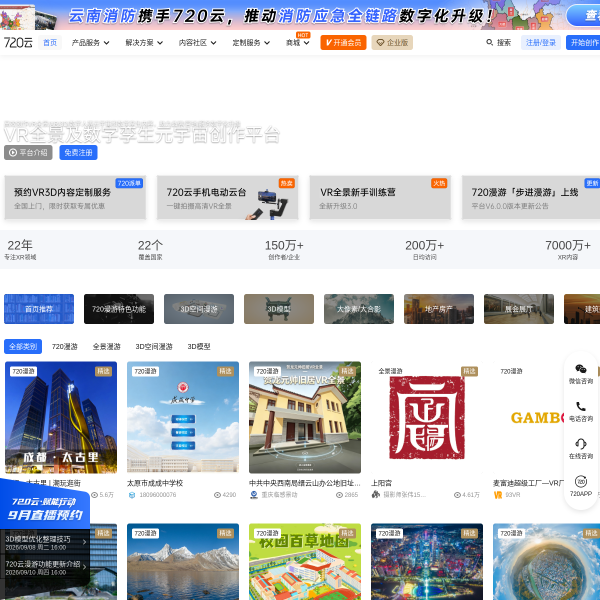The width and height of the screenshot is (600, 600).
Task: Select 全部类别 filter tab
Action: [x=23, y=347]
